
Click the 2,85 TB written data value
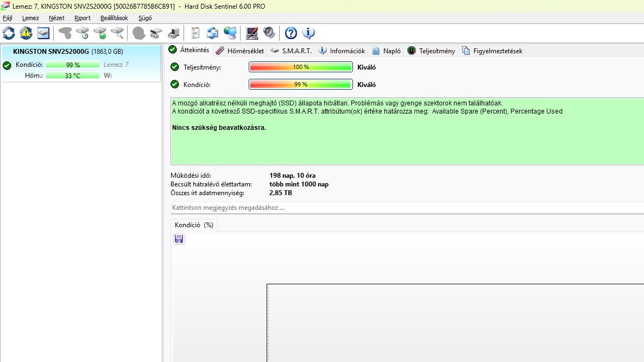tap(281, 193)
